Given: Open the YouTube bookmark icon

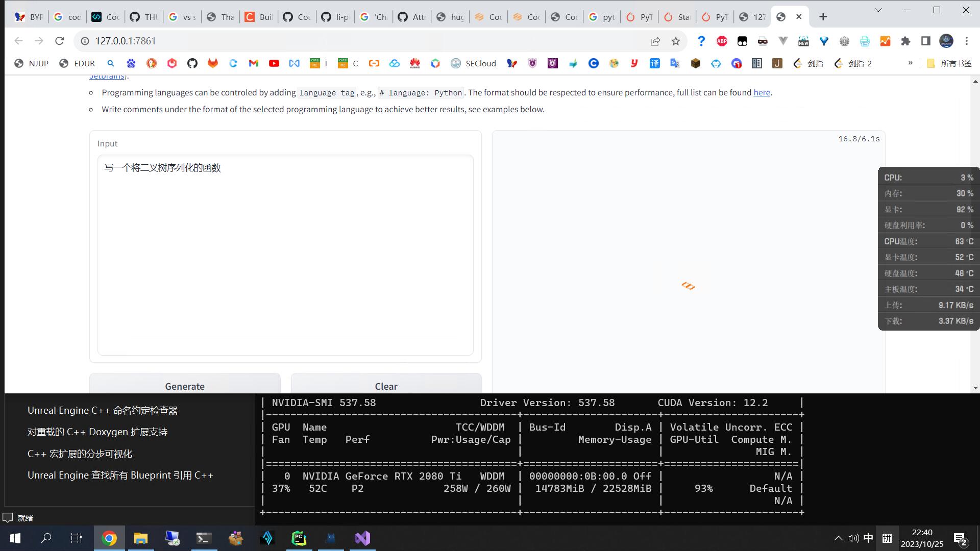Looking at the screenshot, I should point(274,63).
